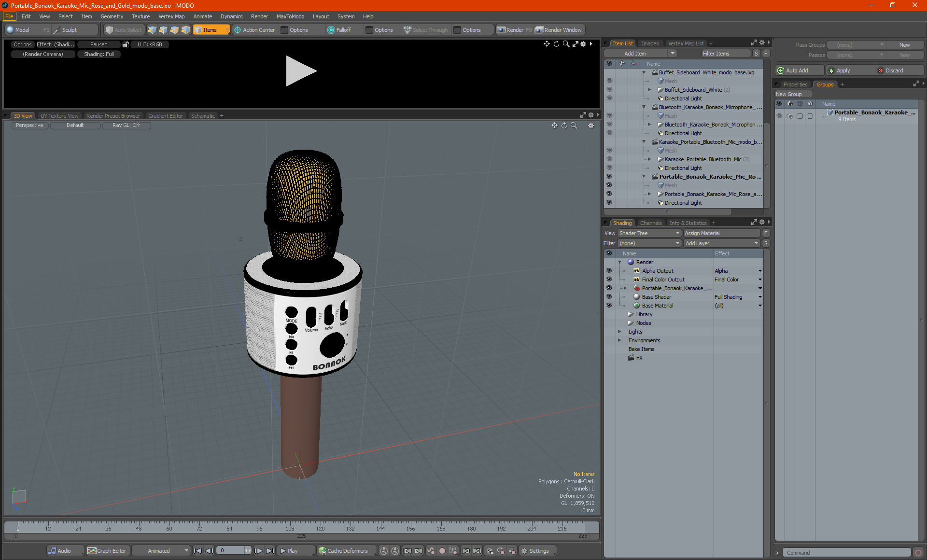Step to previous frame
The width and height of the screenshot is (927, 560).
tap(209, 551)
